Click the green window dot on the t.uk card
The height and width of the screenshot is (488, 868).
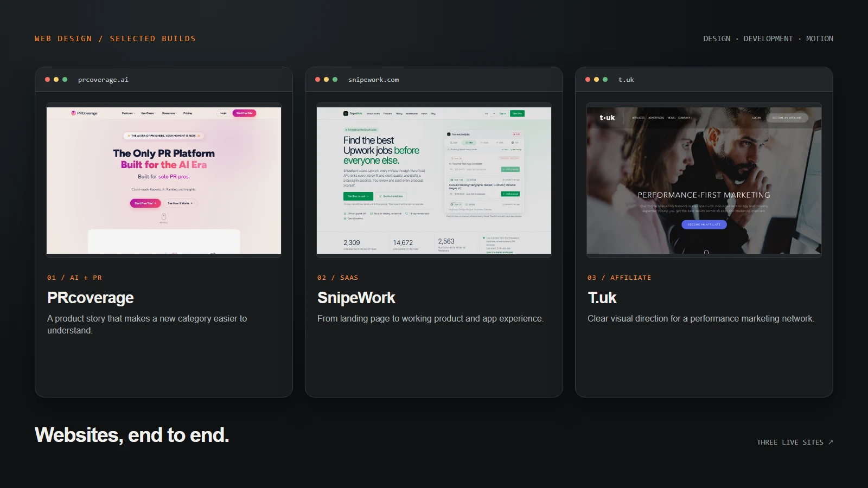pos(605,80)
